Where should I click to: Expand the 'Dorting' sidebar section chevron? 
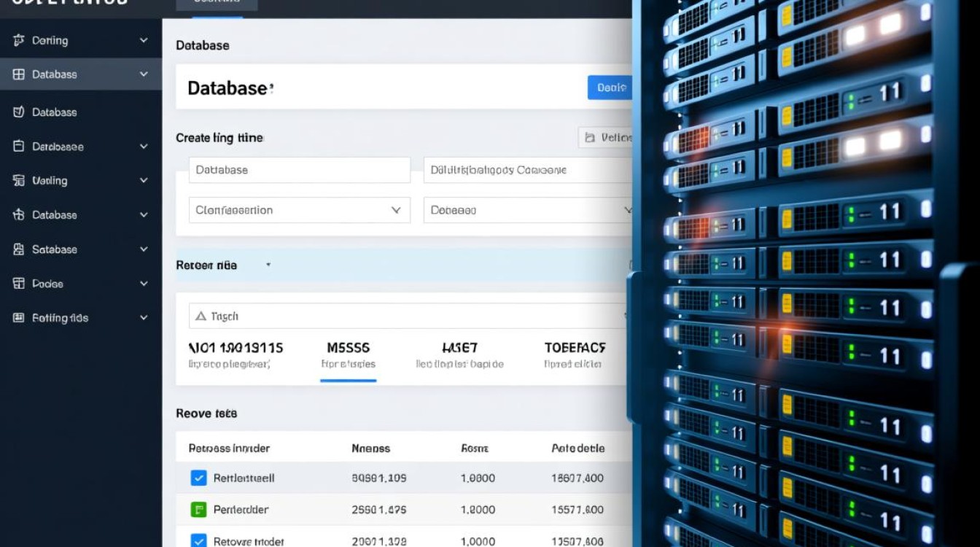click(144, 41)
